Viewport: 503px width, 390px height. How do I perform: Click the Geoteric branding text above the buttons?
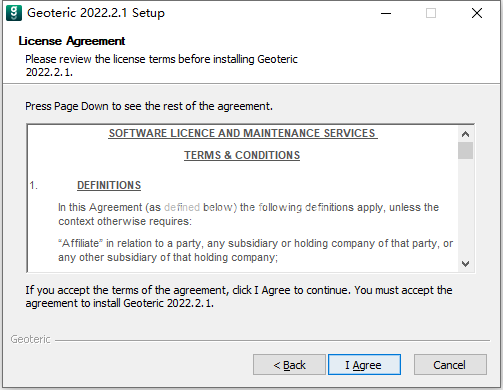(x=30, y=339)
